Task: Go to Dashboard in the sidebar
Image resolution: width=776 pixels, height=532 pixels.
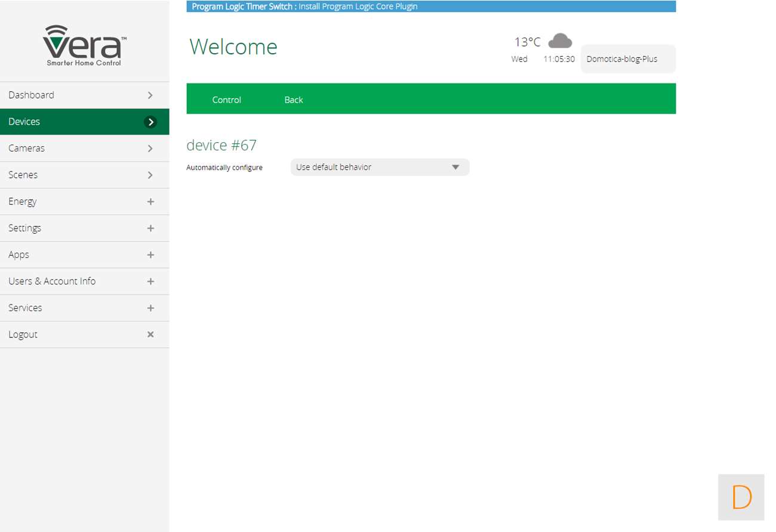Action: pyautogui.click(x=31, y=95)
